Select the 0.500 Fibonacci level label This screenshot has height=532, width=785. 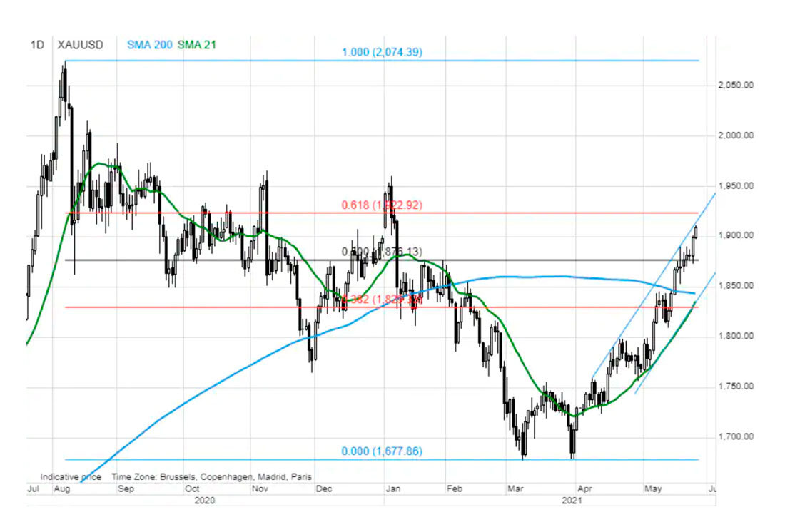(x=382, y=251)
